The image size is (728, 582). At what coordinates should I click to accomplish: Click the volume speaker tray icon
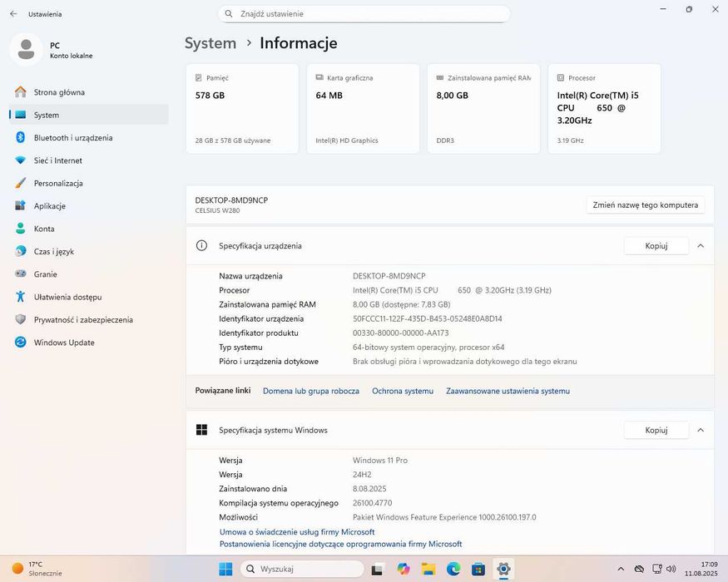671,569
